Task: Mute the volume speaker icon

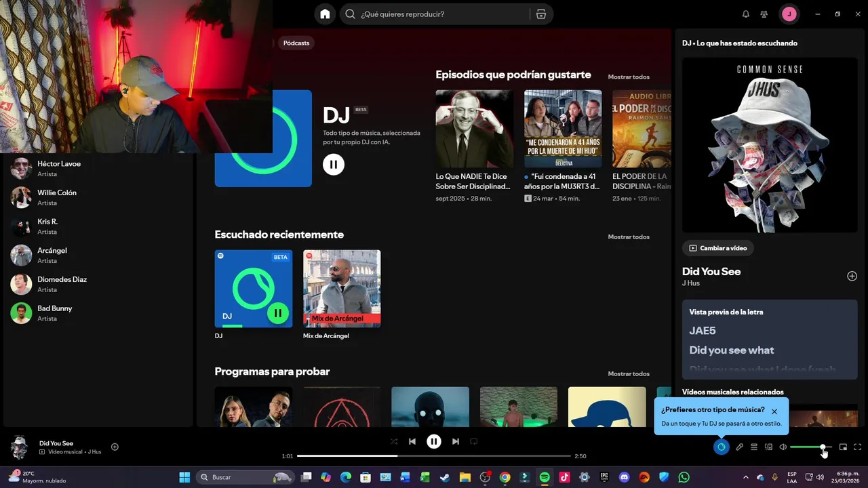Action: pyautogui.click(x=783, y=447)
